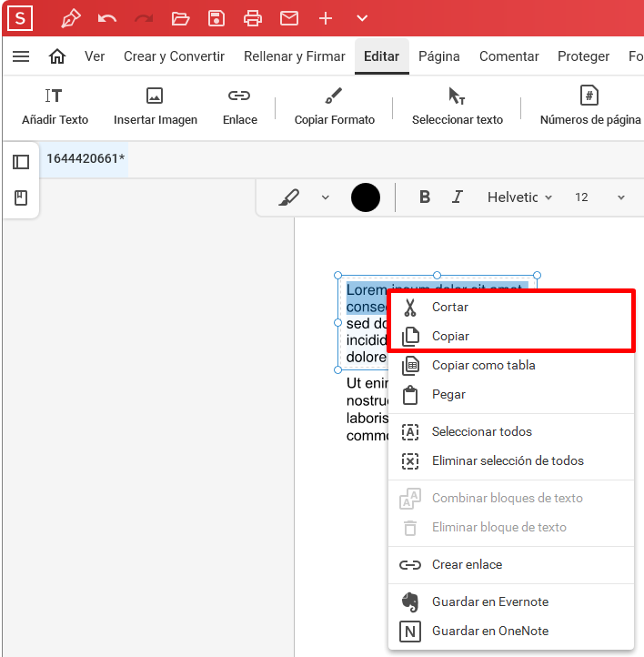644x657 pixels.
Task: Open Números de página tool
Action: 590,106
